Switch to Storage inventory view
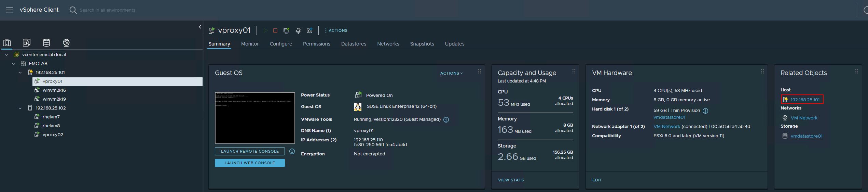This screenshot has width=868, height=192. [x=46, y=43]
